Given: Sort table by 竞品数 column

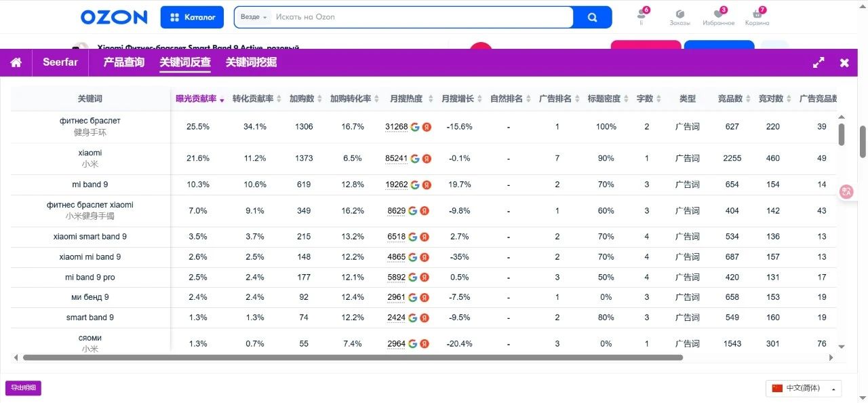Looking at the screenshot, I should pyautogui.click(x=734, y=99).
